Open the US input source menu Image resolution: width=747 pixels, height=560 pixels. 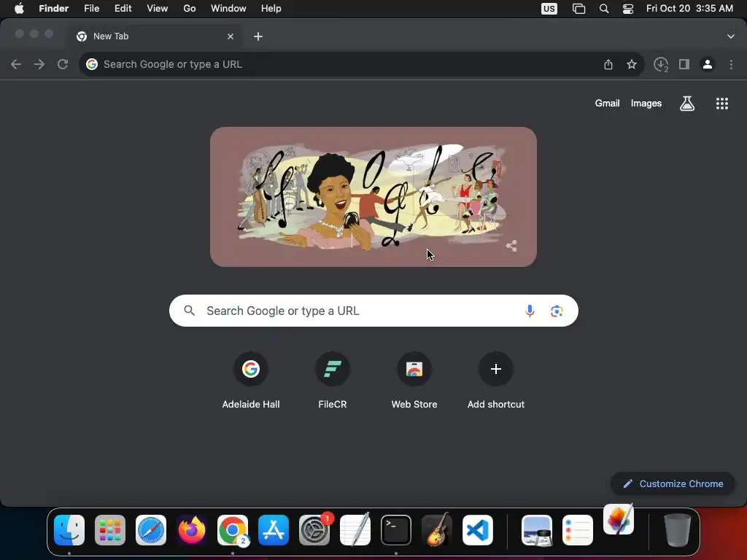pyautogui.click(x=549, y=9)
